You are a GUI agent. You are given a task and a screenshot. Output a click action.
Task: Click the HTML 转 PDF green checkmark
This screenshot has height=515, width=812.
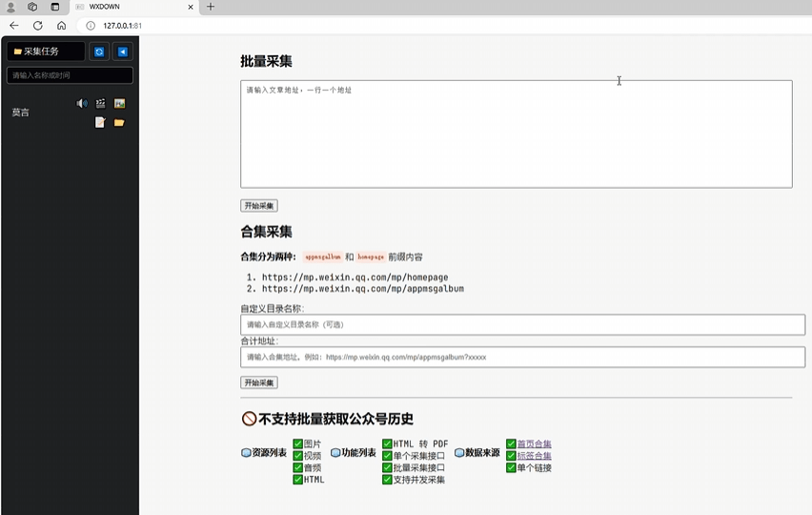click(x=387, y=444)
